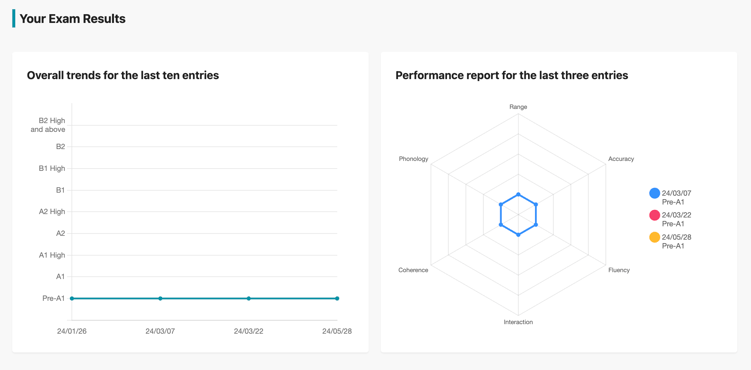Click the 24/03/07 data point on line
Image resolution: width=751 pixels, height=370 pixels.
pyautogui.click(x=160, y=298)
